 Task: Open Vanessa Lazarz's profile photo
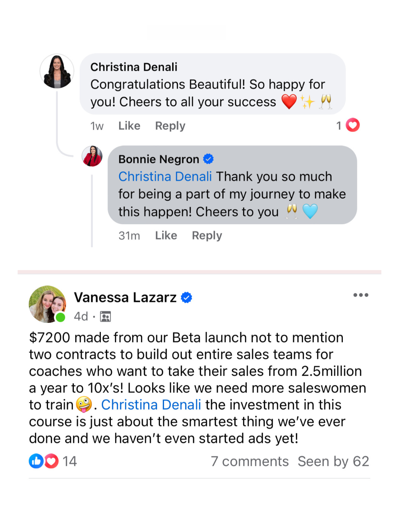(x=47, y=304)
